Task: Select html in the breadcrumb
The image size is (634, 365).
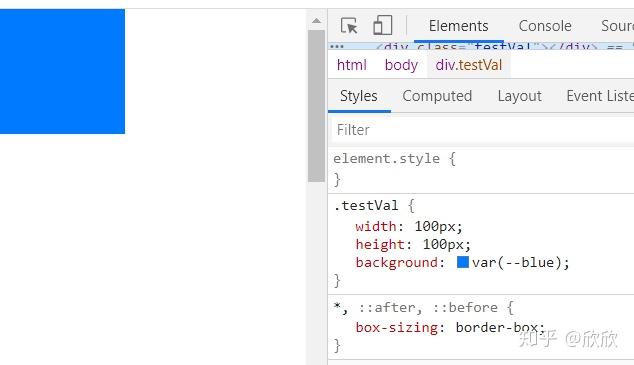Action: 351,65
